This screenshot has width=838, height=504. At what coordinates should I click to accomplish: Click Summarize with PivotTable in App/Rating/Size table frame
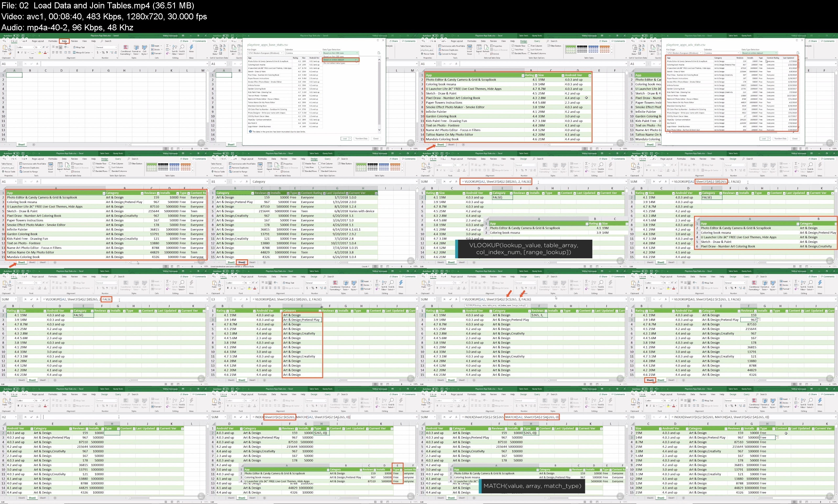click(452, 46)
